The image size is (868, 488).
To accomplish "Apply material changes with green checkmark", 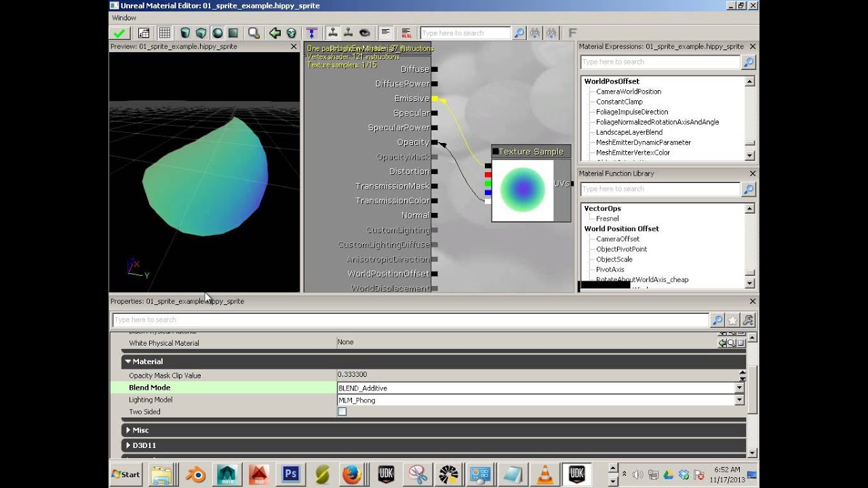I will tap(119, 33).
